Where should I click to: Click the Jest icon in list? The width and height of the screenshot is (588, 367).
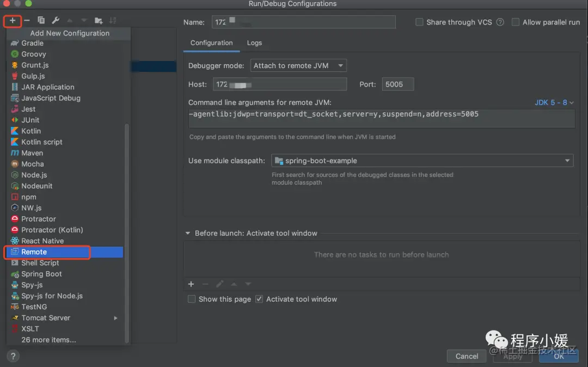pyautogui.click(x=15, y=109)
